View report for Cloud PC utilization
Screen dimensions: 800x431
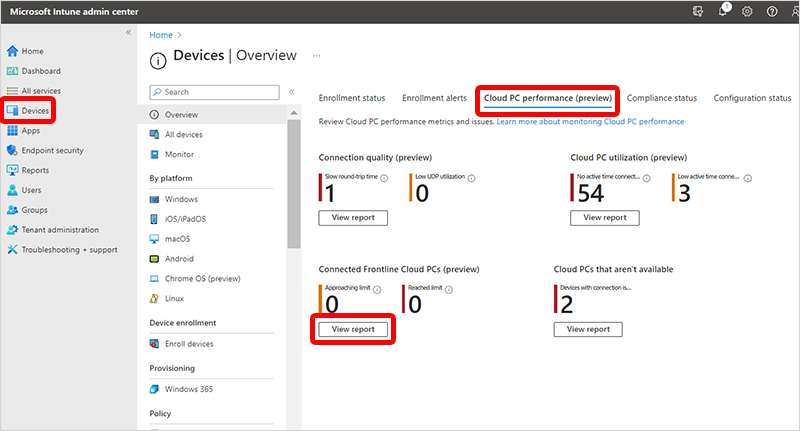605,218
